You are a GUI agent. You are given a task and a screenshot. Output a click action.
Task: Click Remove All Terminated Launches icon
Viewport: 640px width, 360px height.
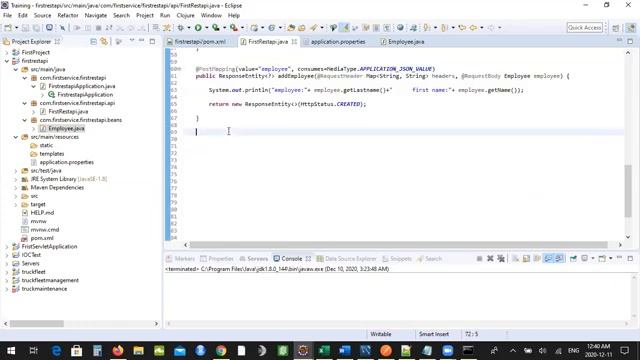point(501,259)
